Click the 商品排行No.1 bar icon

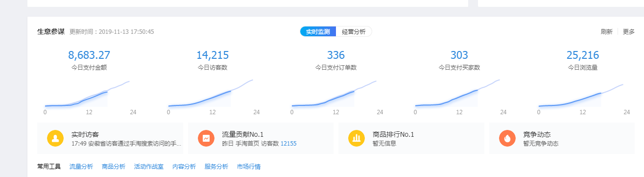[x=357, y=139]
